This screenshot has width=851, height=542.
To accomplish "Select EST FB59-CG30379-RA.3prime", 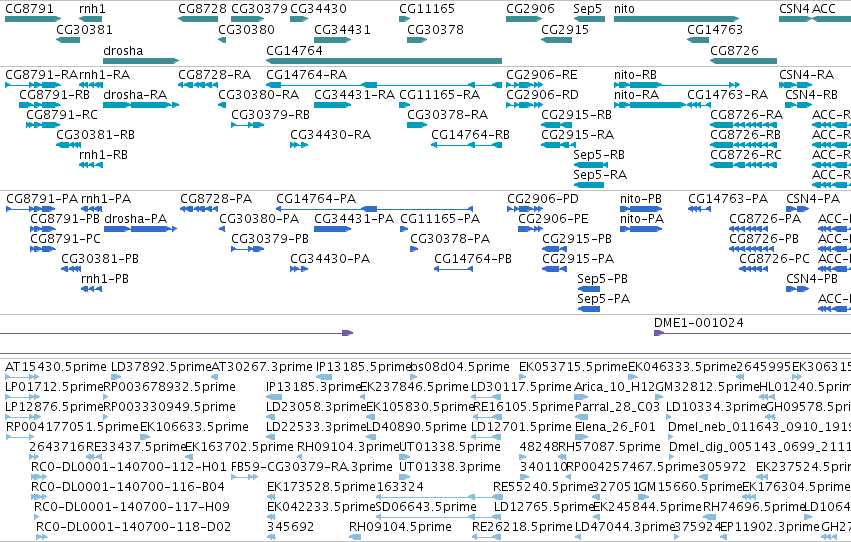I will pos(312,467).
